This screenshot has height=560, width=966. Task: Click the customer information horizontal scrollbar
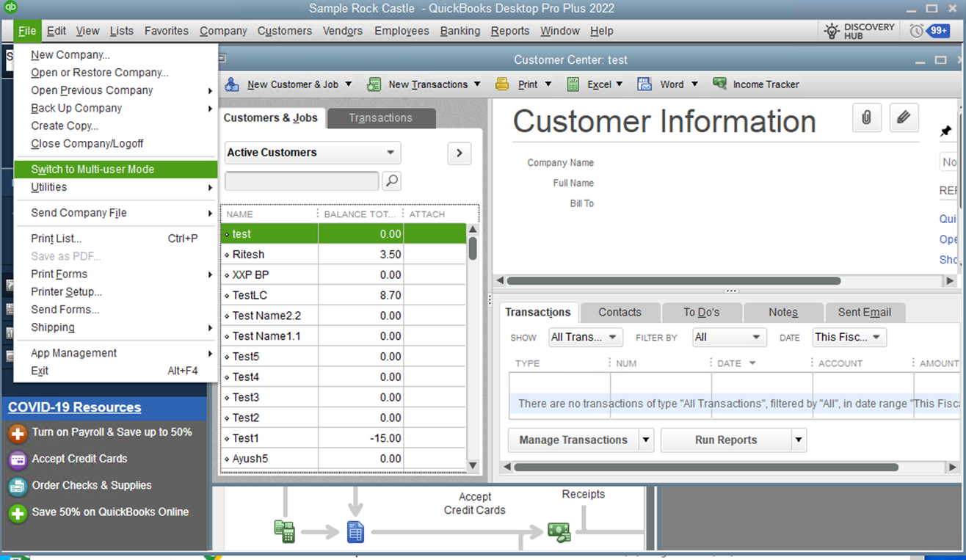point(673,280)
